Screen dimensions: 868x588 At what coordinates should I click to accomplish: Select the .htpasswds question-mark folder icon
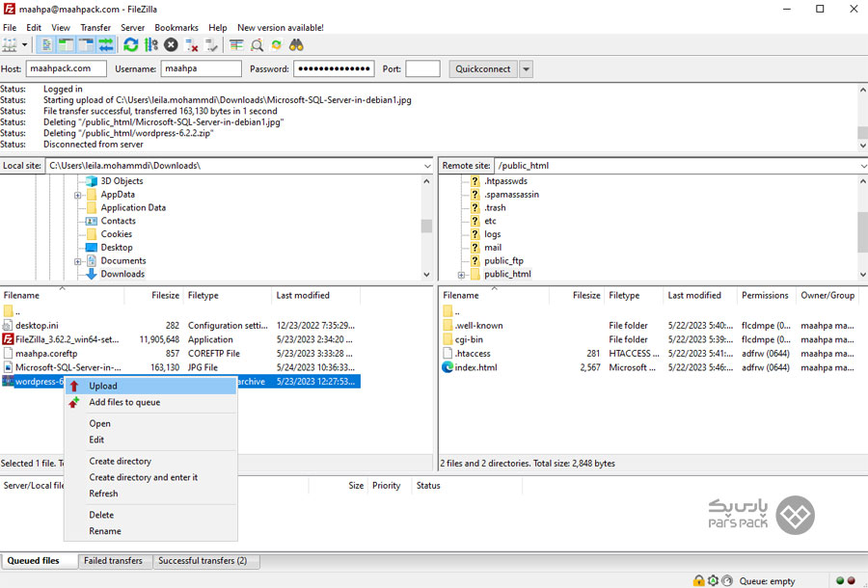475,181
